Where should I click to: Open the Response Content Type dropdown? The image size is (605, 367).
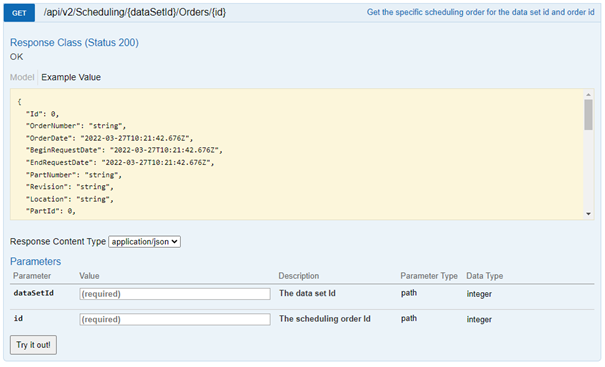[x=144, y=242]
